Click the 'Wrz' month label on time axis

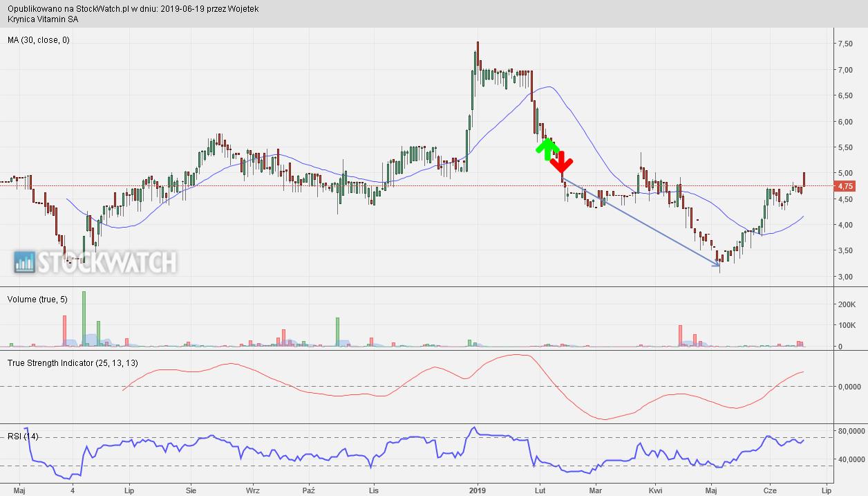pyautogui.click(x=253, y=489)
